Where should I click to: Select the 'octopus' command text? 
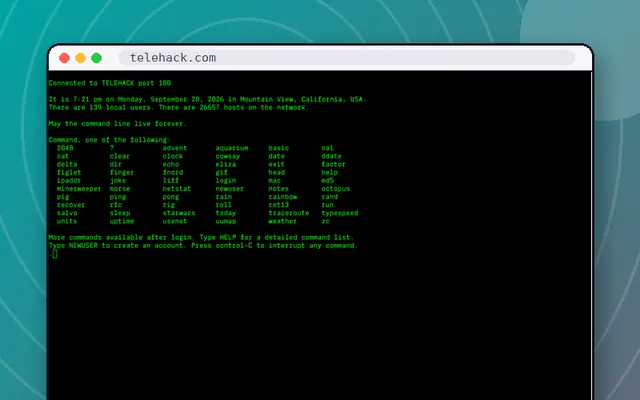click(x=336, y=189)
